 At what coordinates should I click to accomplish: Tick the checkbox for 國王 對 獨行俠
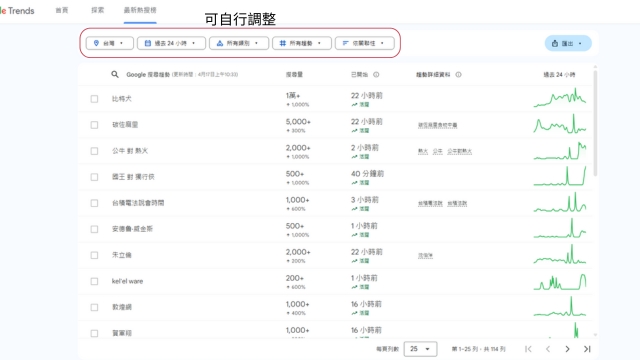pos(94,177)
